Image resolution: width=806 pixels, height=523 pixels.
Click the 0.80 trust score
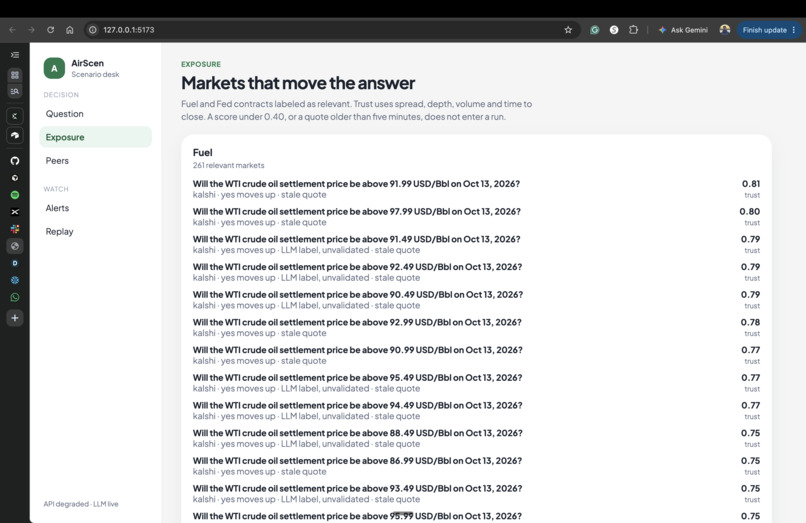point(749,211)
